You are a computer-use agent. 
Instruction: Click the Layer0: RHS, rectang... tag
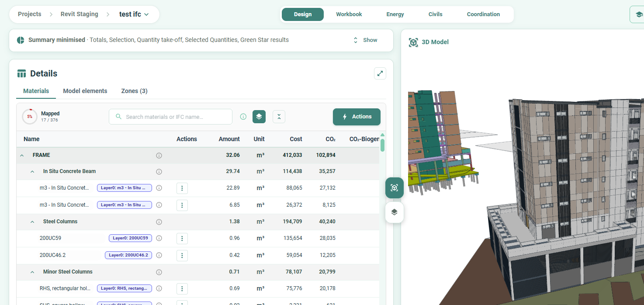point(125,288)
